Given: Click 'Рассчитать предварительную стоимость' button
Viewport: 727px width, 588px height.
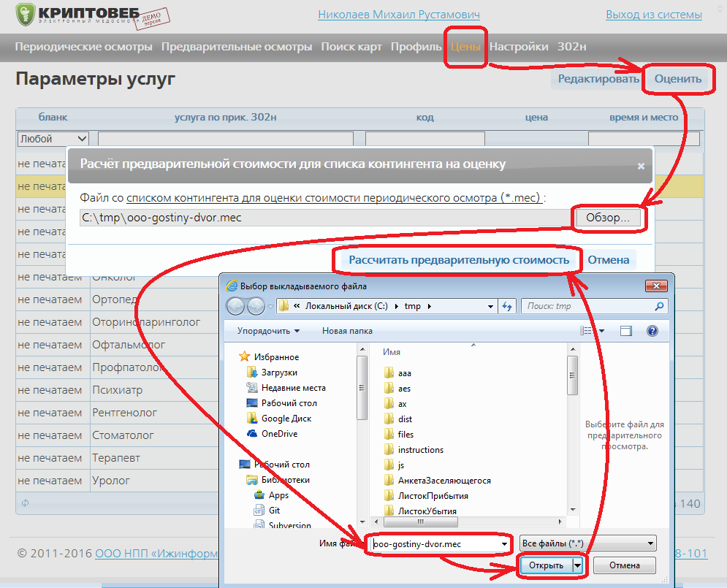Looking at the screenshot, I should click(x=458, y=260).
